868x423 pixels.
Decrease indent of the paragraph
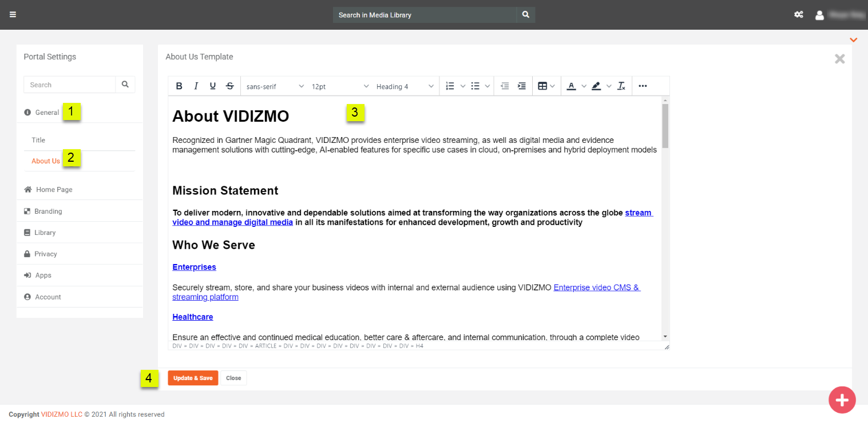tap(505, 86)
